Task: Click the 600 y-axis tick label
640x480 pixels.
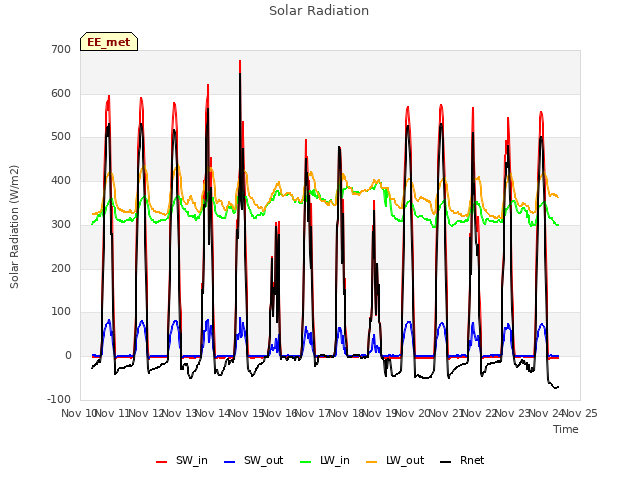Action: [x=61, y=93]
